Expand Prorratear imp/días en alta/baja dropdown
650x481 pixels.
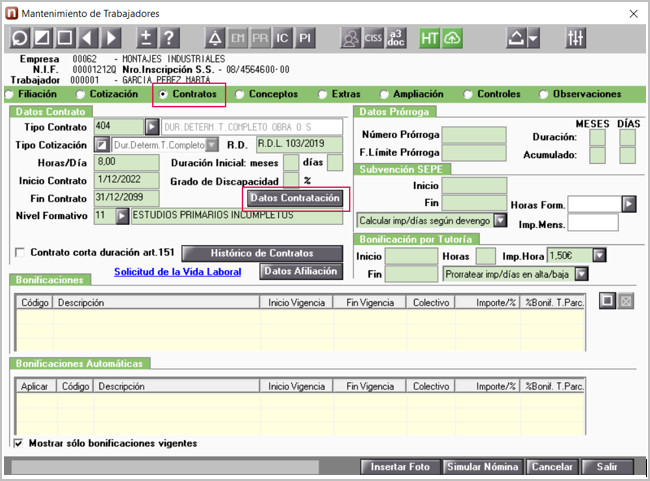pos(580,273)
